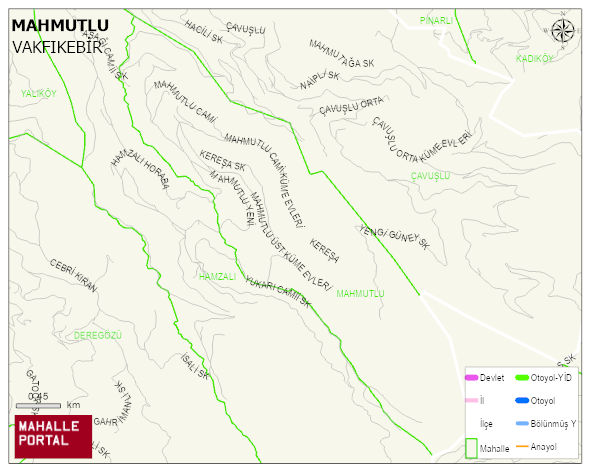
Task: Click the Mahalle Portal logo
Action: 53,436
